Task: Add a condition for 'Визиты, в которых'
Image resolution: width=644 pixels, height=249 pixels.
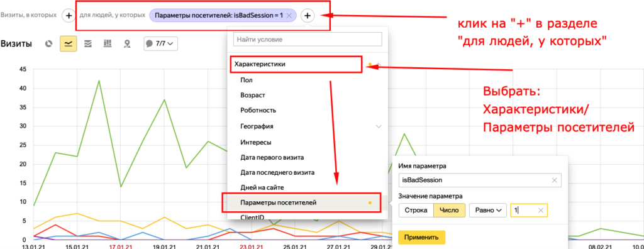Action: (68, 16)
